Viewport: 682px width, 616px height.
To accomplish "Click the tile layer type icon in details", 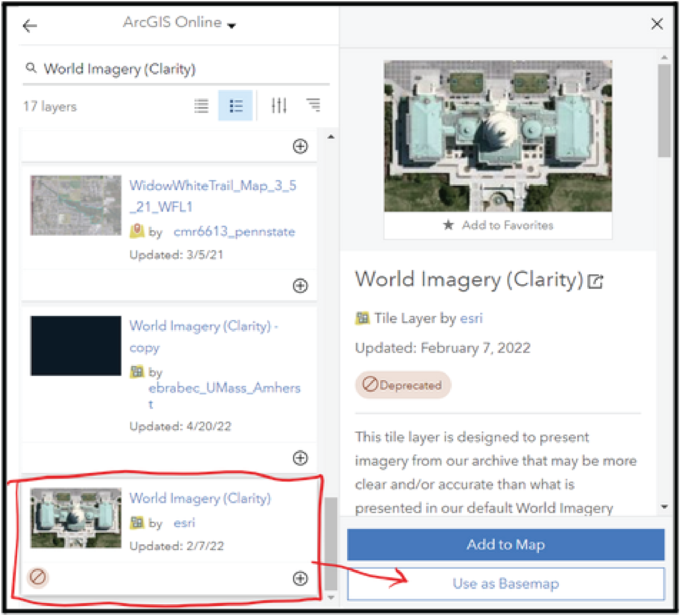I will click(362, 318).
